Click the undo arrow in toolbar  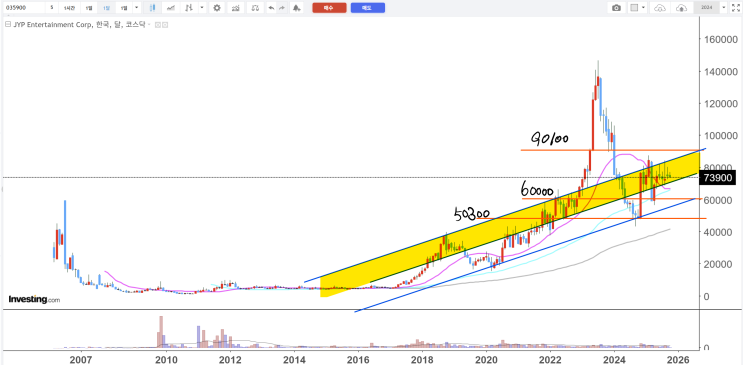click(270, 8)
